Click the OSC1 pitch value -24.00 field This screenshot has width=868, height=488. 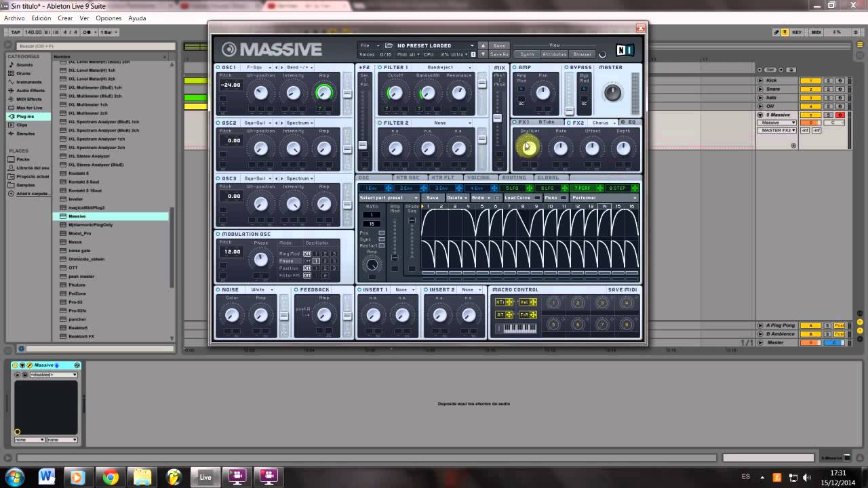pos(231,85)
